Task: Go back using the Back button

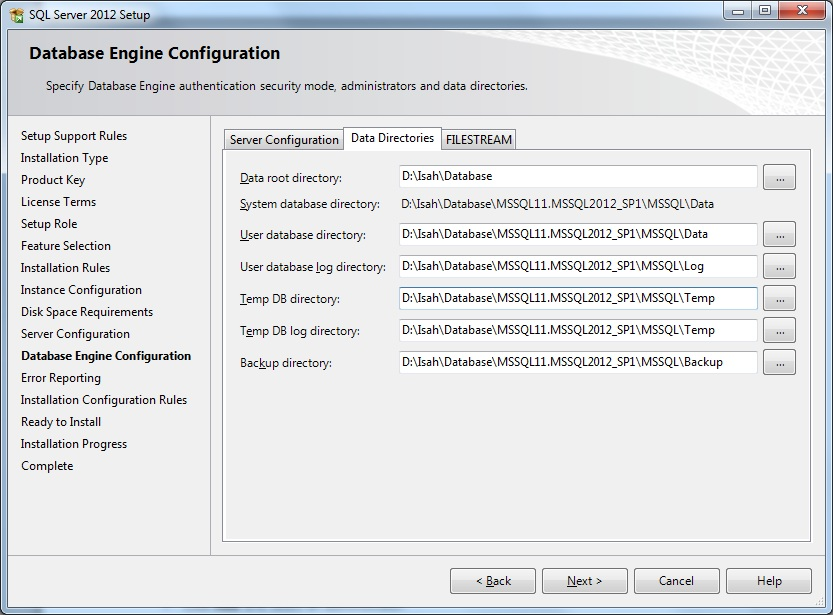Action: 492,580
